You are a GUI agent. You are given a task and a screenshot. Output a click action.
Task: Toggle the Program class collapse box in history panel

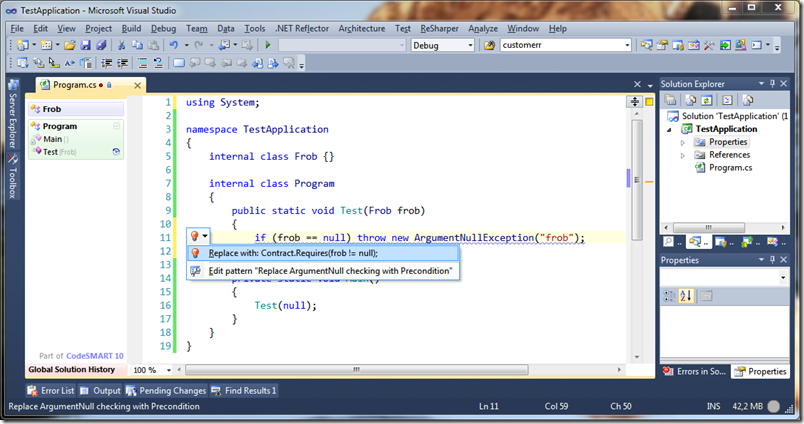[116, 126]
